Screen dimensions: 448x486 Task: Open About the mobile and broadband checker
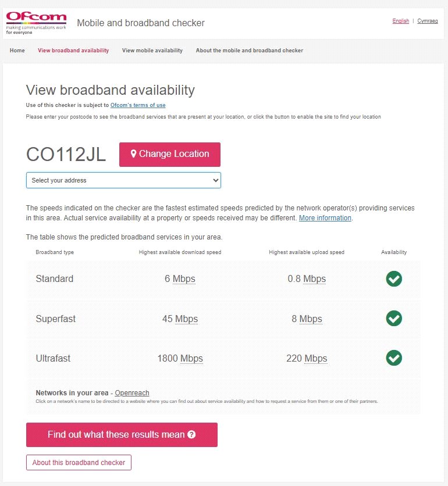tap(249, 51)
